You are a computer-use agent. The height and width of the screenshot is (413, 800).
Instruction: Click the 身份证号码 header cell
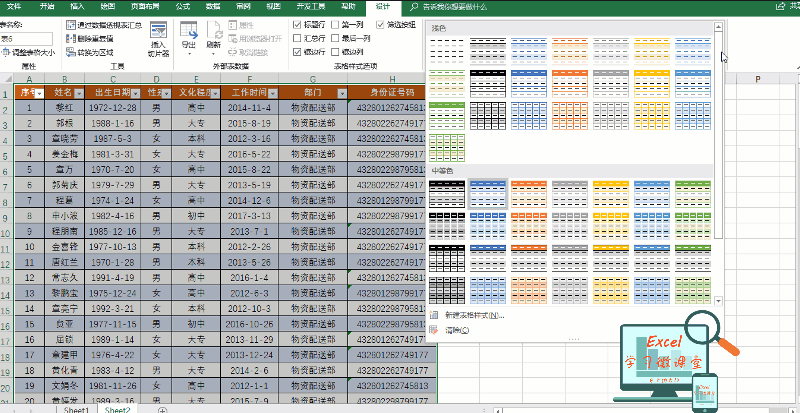pyautogui.click(x=391, y=93)
